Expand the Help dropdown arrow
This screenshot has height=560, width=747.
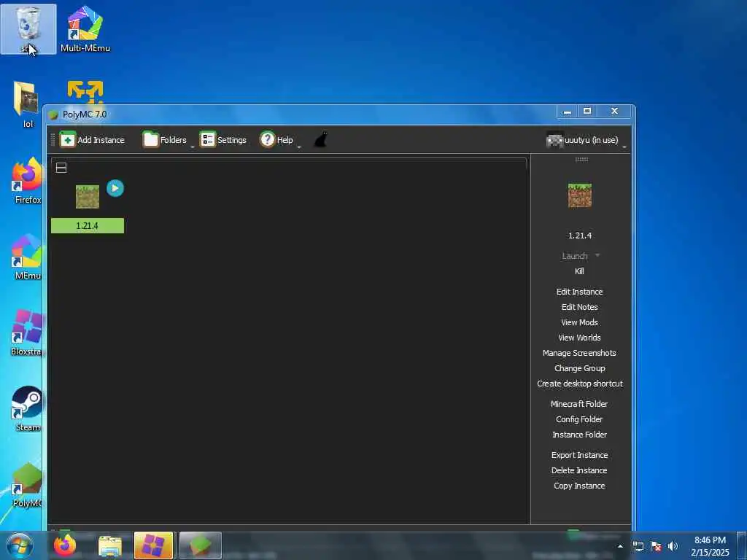point(299,147)
